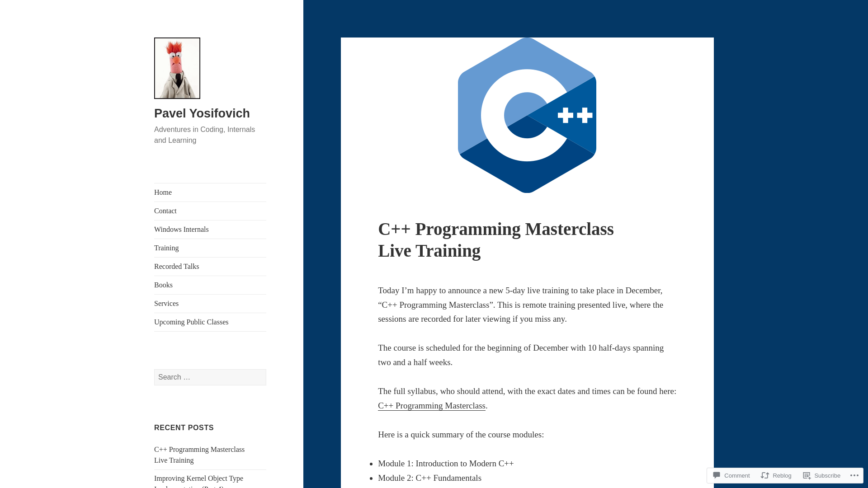Click the C++ Programming Masterclass recent post
Viewport: 868px width, 488px height.
click(x=199, y=454)
